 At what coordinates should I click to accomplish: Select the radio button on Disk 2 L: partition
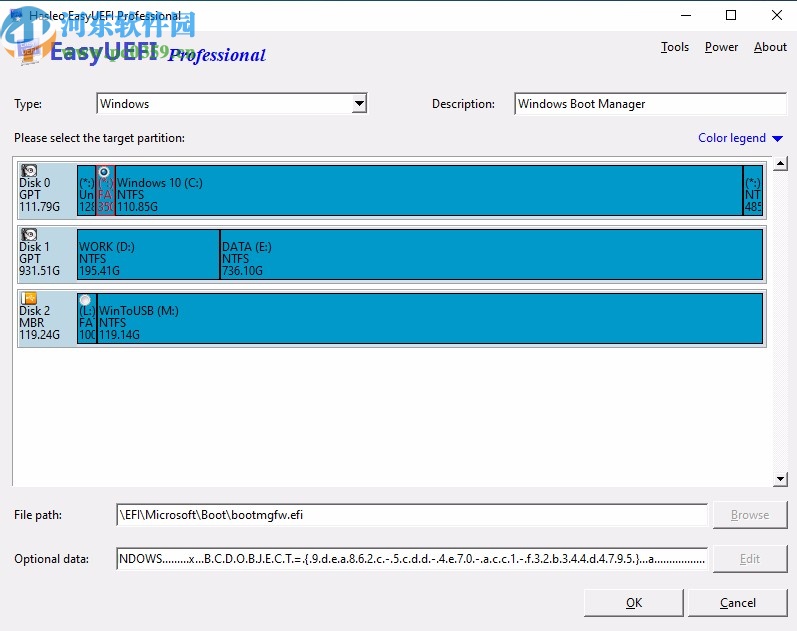click(x=85, y=300)
